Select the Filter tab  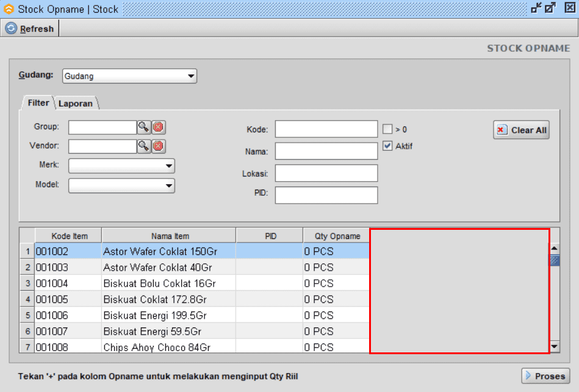pos(37,103)
